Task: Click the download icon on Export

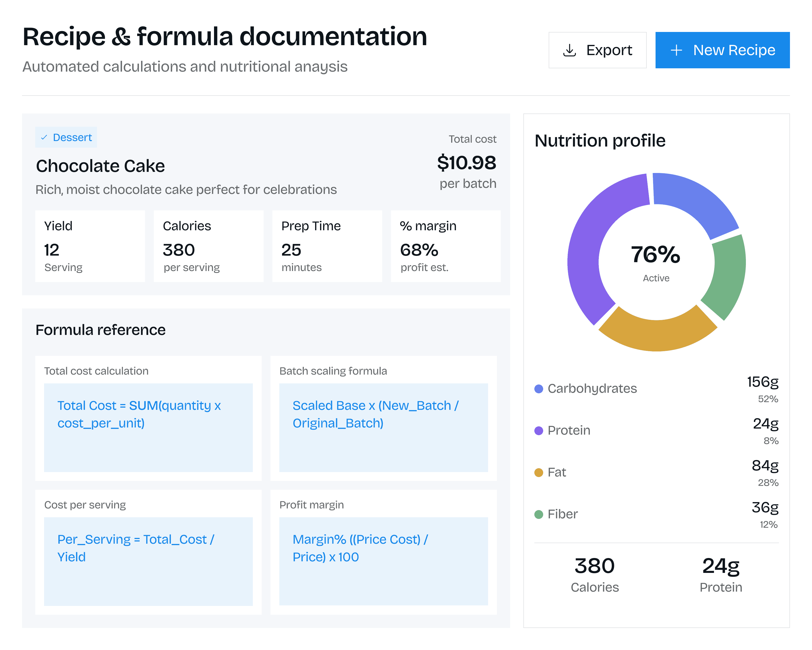Action: 569,50
